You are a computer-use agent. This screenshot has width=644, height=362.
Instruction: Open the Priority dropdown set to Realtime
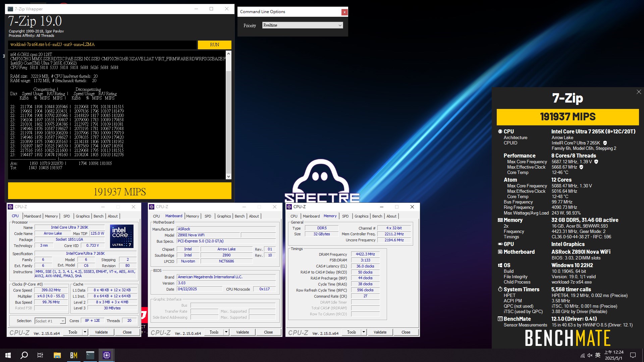[x=303, y=25]
